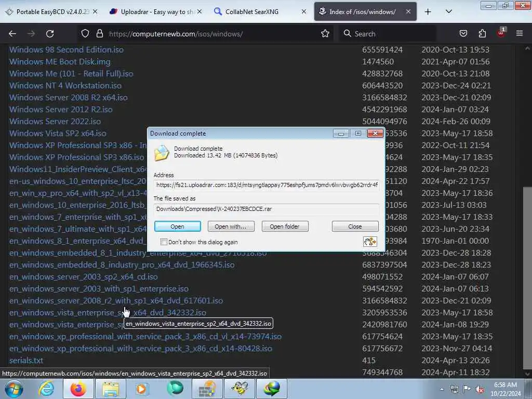This screenshot has width=532, height=399.
Task: Open the Pocket save icon
Action: point(463,34)
